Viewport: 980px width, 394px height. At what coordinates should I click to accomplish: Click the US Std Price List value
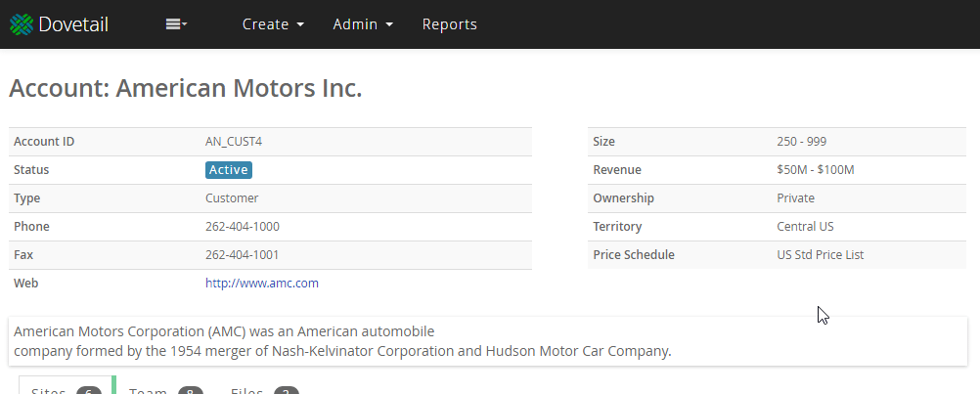(820, 255)
